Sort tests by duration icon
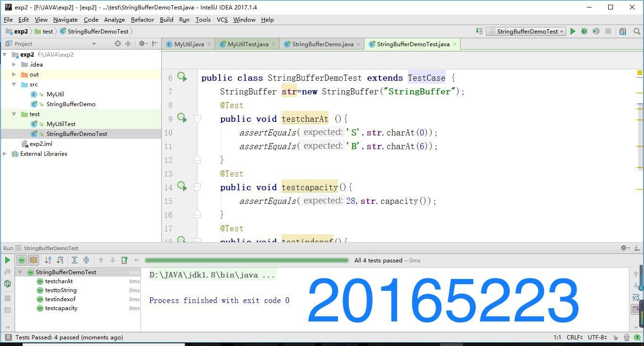The height and width of the screenshot is (346, 644). click(x=60, y=260)
